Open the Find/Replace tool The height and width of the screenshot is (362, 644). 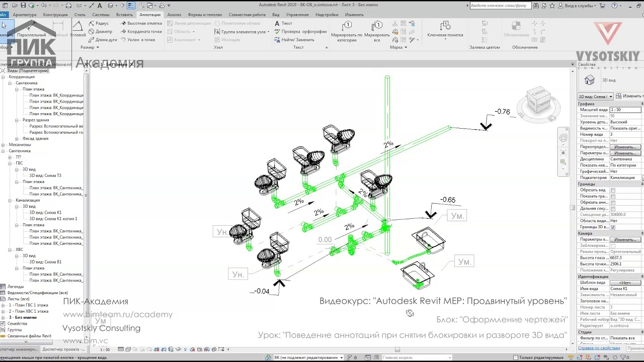coord(294,39)
